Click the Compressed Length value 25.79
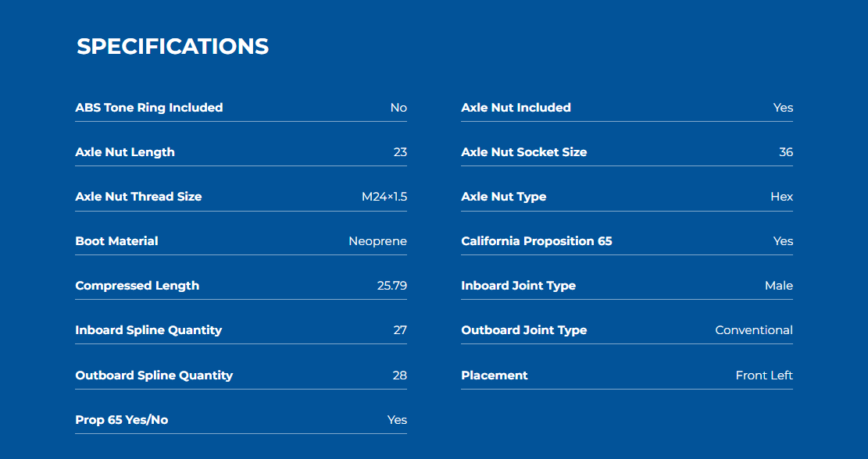This screenshot has height=459, width=868. pyautogui.click(x=392, y=286)
